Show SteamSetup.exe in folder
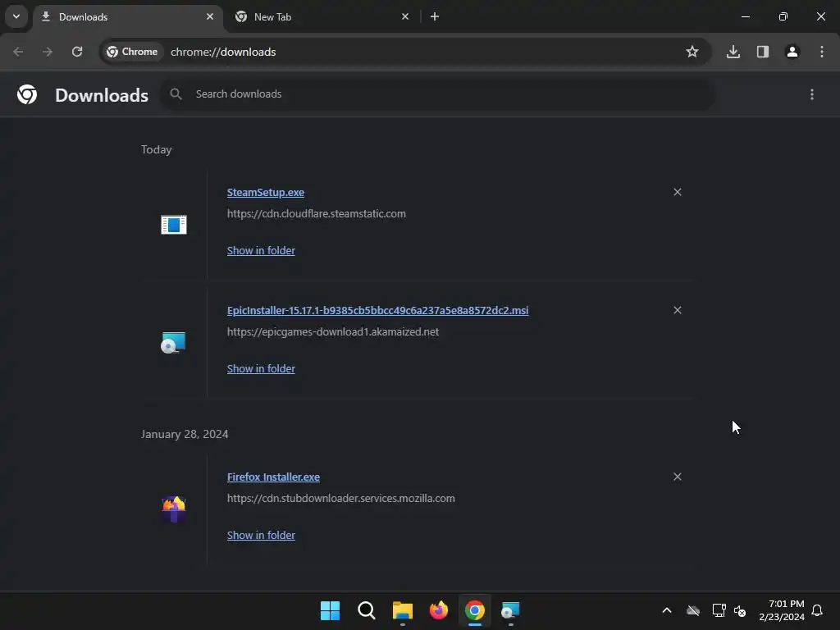The image size is (840, 630). click(261, 250)
